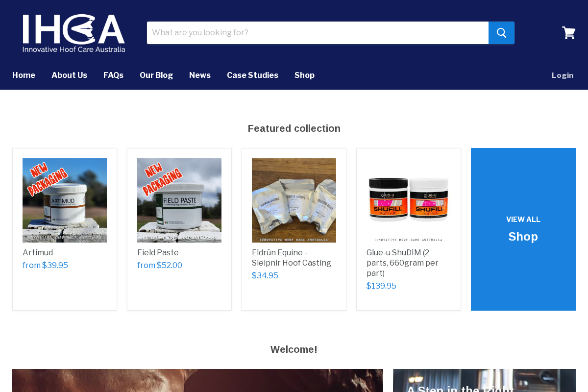View the Field Paste product
588x392 pixels.
(x=158, y=252)
